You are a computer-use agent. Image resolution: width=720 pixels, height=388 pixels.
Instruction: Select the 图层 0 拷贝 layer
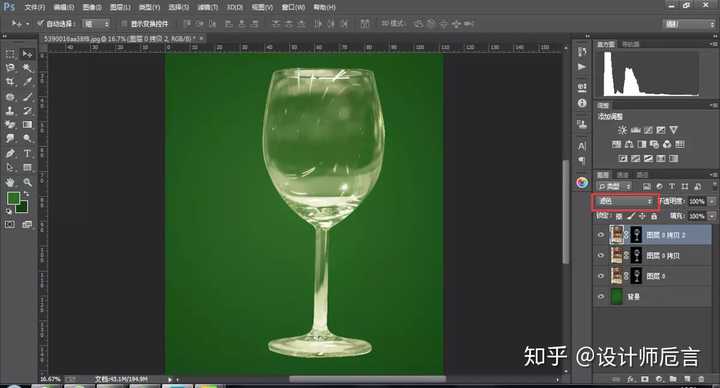[x=660, y=256]
